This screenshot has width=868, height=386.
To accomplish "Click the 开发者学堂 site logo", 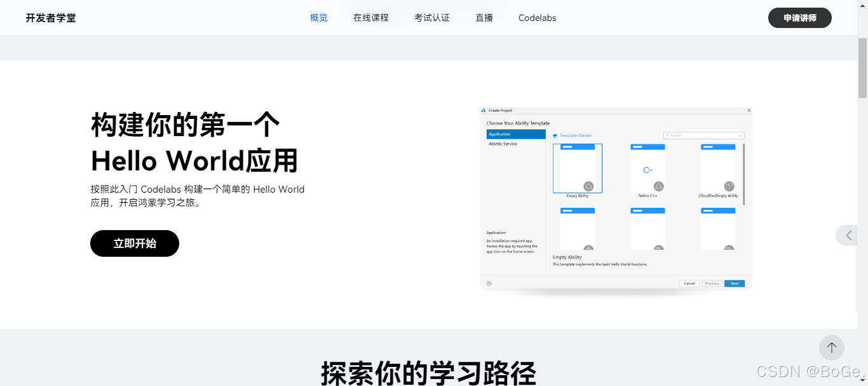I will pos(51,18).
